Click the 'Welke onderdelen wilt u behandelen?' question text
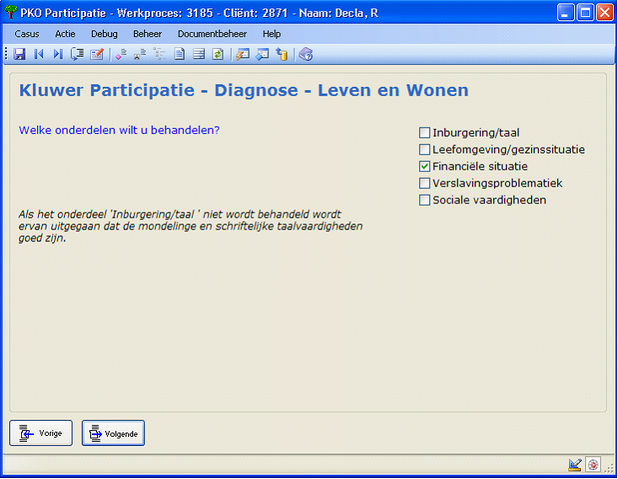Image resolution: width=618 pixels, height=479 pixels. [x=119, y=130]
